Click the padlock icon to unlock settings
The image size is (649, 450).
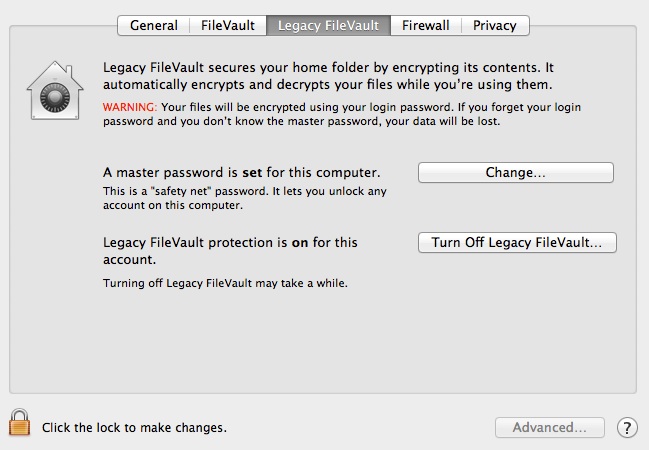coord(19,421)
